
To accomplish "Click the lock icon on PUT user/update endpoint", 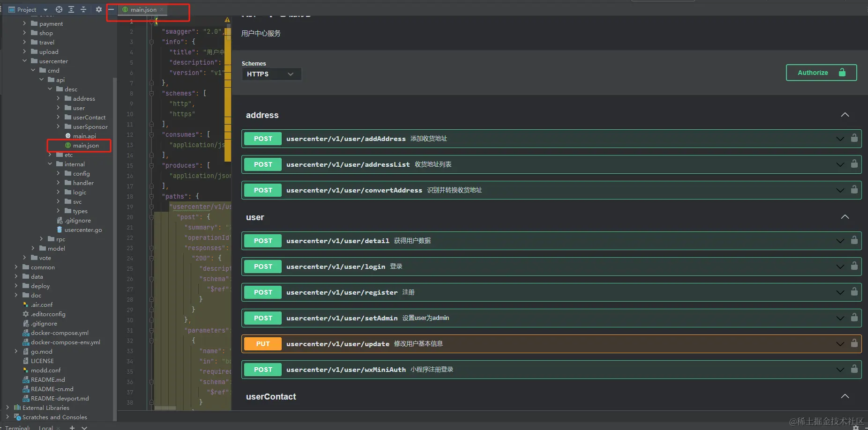I will pos(854,343).
